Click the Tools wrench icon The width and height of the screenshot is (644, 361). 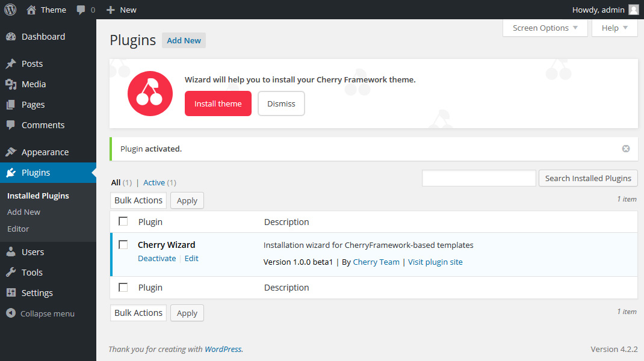tap(11, 273)
